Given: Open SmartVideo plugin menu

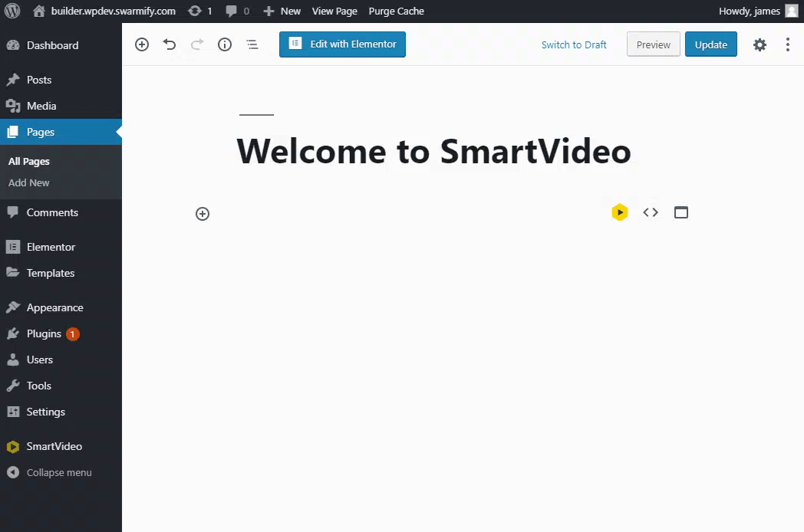Looking at the screenshot, I should (61, 446).
